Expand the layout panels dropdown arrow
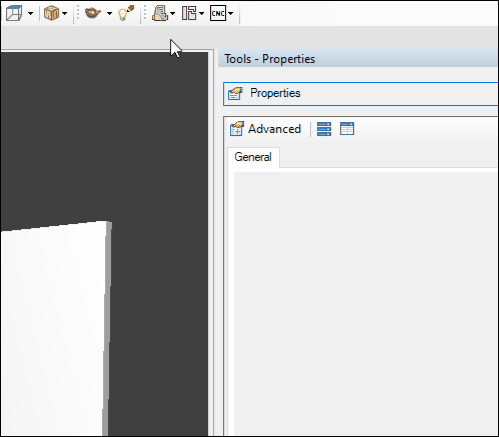 click(x=201, y=14)
